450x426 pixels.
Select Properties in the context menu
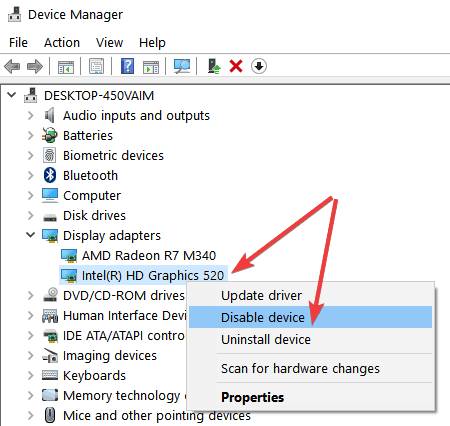point(253,397)
